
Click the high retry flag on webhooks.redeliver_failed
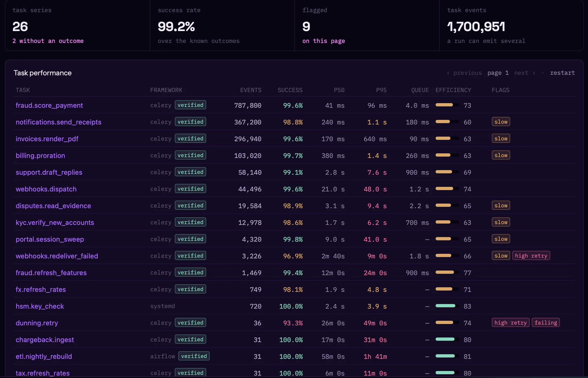tap(531, 256)
